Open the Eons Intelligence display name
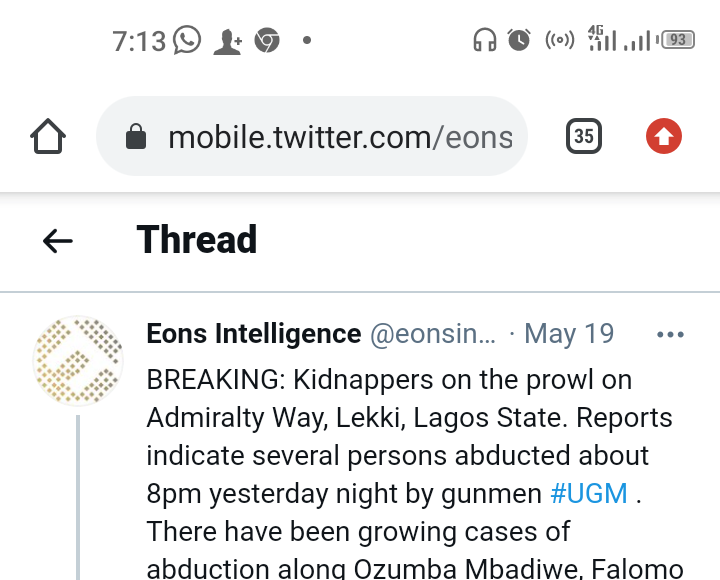720x580 pixels. pyautogui.click(x=254, y=334)
